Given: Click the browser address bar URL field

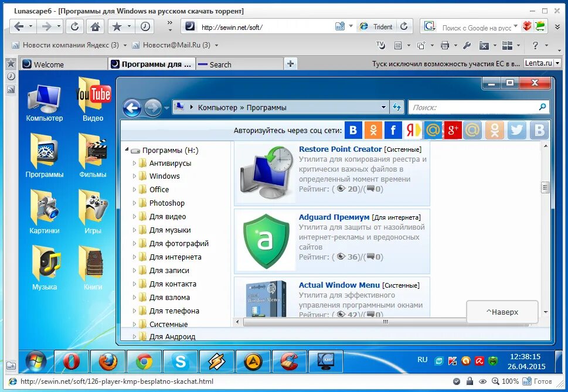Looking at the screenshot, I should coord(266,27).
